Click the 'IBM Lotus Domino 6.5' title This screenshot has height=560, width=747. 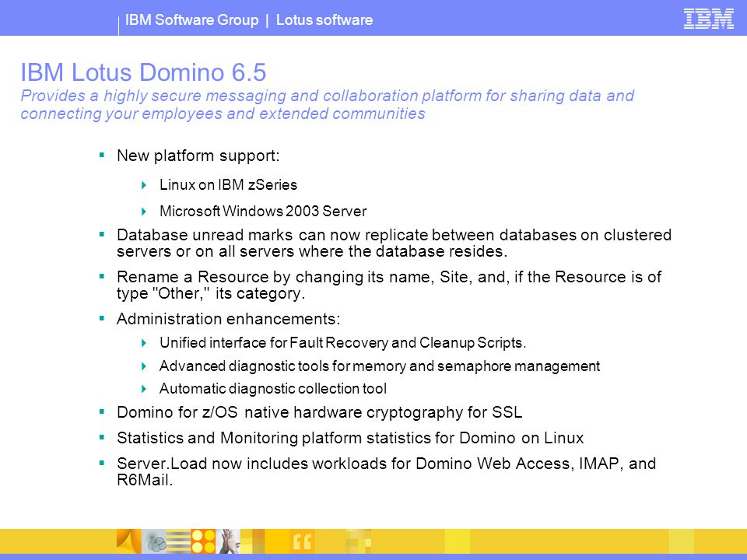(x=143, y=72)
